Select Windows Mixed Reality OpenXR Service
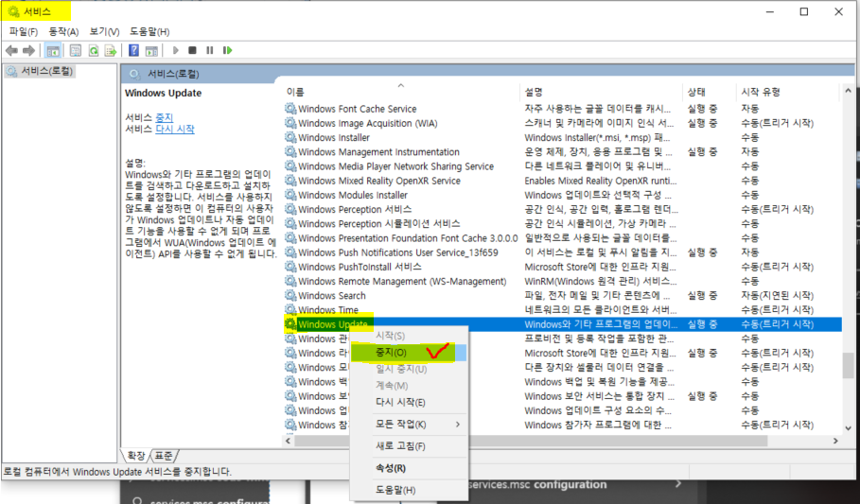Viewport: 860px width, 504px height. [x=562, y=181]
